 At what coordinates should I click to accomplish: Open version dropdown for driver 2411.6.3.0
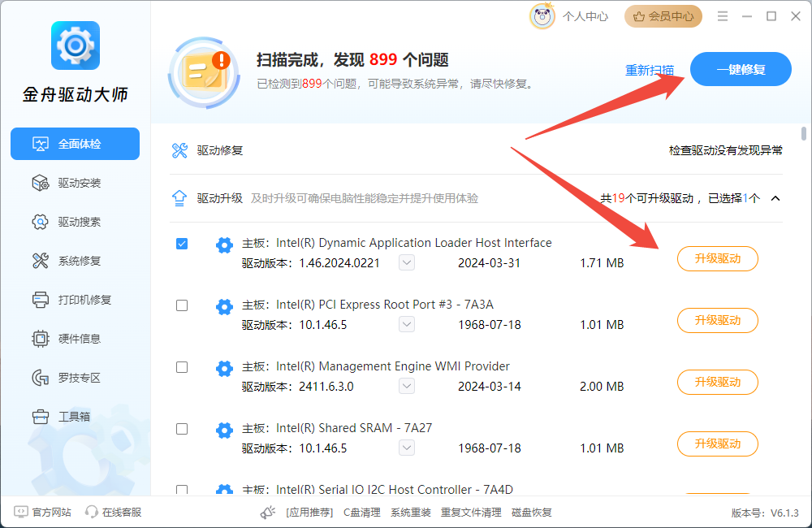(407, 386)
